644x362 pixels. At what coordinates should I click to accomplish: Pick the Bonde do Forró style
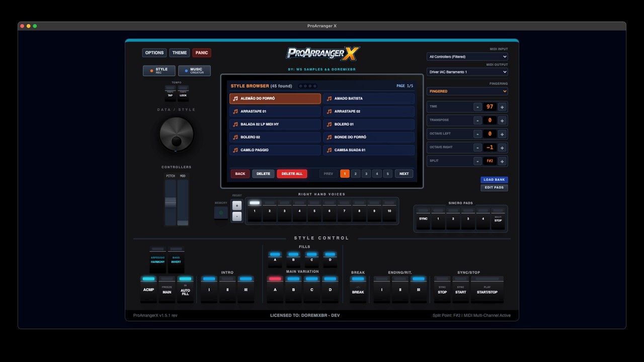click(x=369, y=137)
